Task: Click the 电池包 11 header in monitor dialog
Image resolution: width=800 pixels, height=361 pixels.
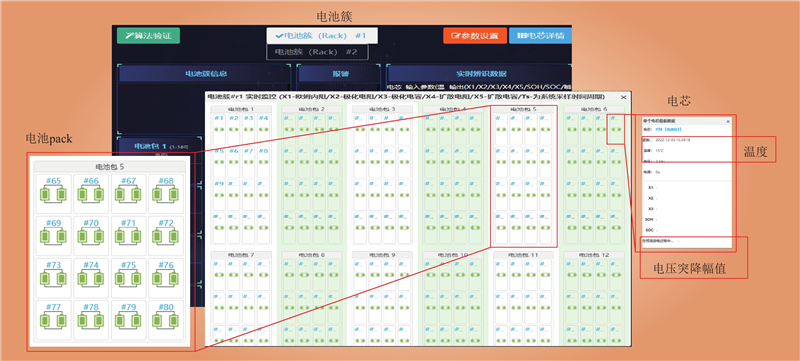Action: [523, 254]
